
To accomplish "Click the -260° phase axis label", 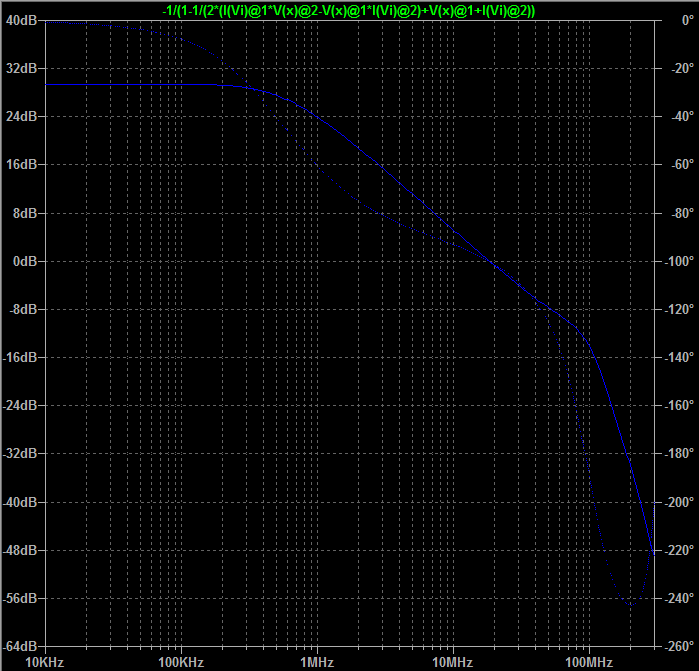I will click(679, 646).
